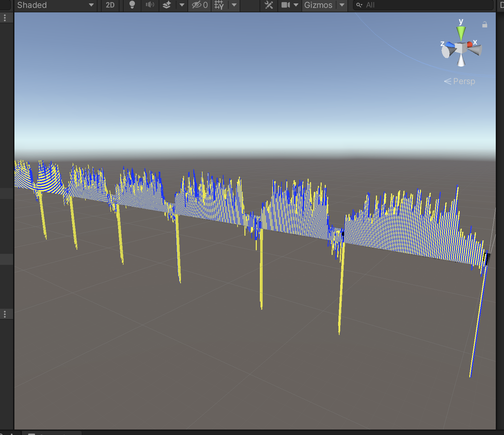Open the grid settings dropdown arrow

click(x=234, y=5)
